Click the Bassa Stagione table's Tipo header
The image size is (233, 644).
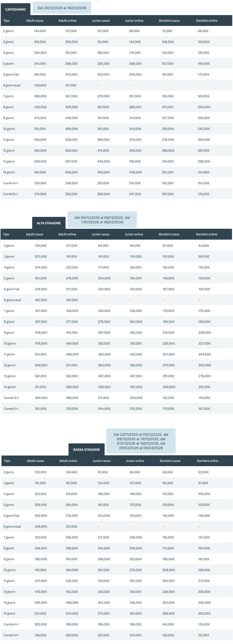coord(7,461)
